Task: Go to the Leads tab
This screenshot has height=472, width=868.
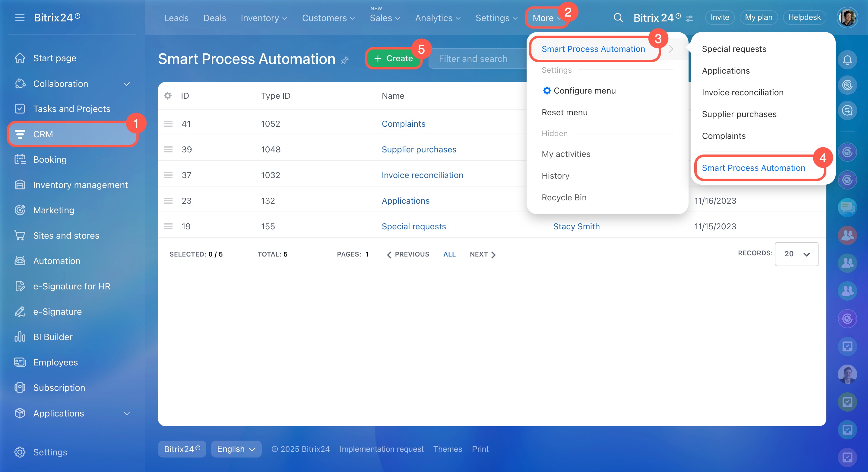Action: (176, 18)
